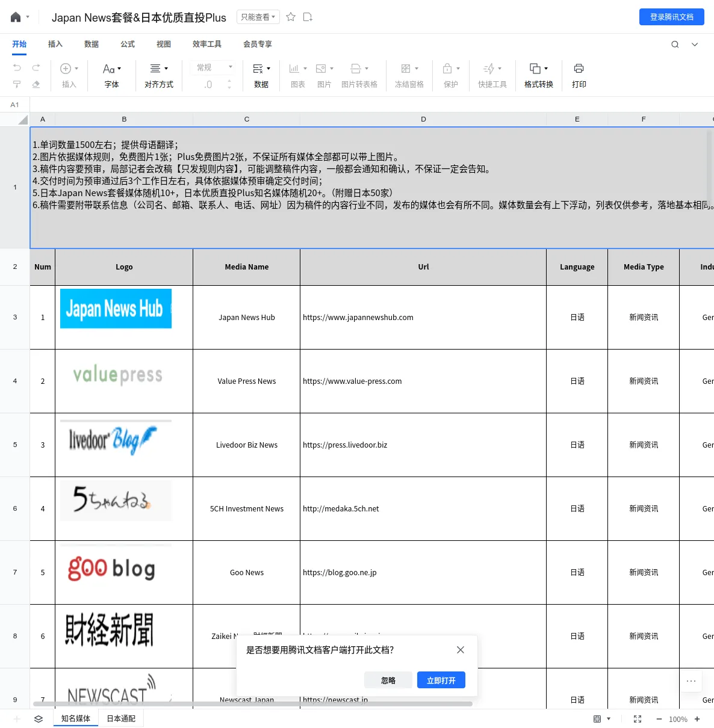Open the dropdown arrow beside the home icon
714x728 pixels.
tap(28, 17)
